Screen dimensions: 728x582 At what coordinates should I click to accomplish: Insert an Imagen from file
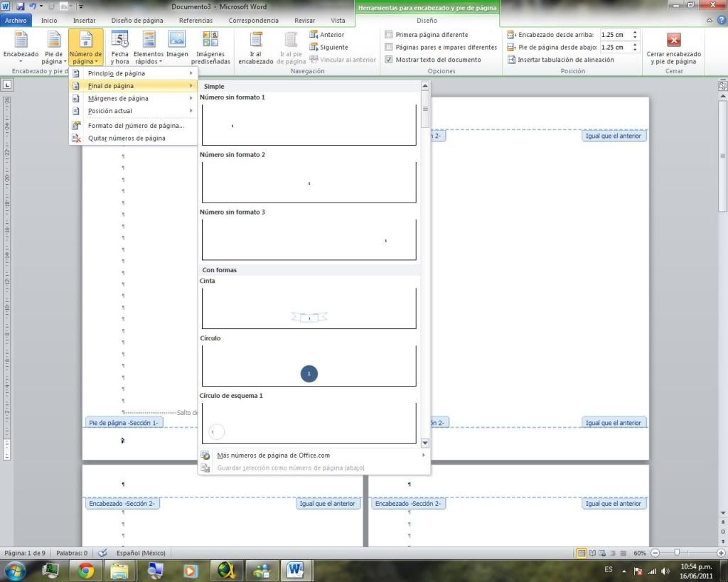pyautogui.click(x=177, y=45)
